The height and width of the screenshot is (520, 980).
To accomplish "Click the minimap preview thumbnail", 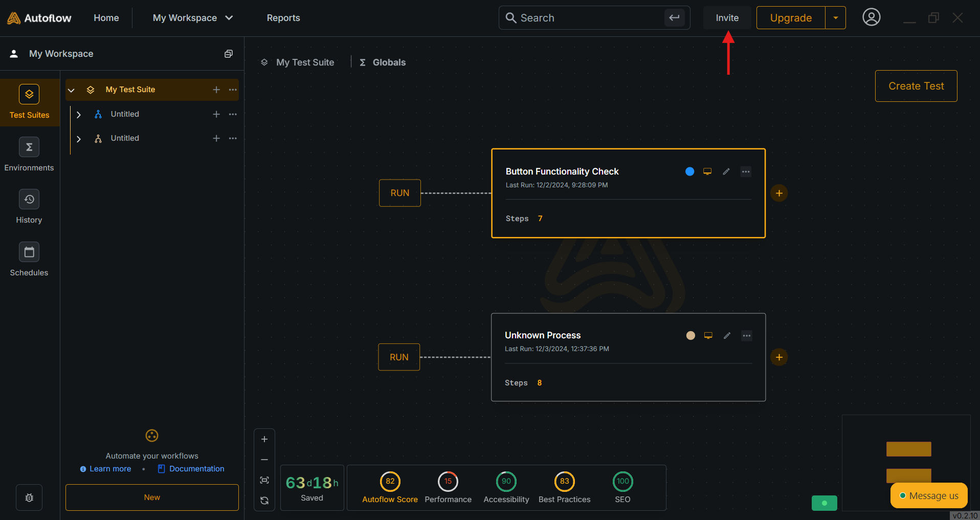I will (x=906, y=463).
